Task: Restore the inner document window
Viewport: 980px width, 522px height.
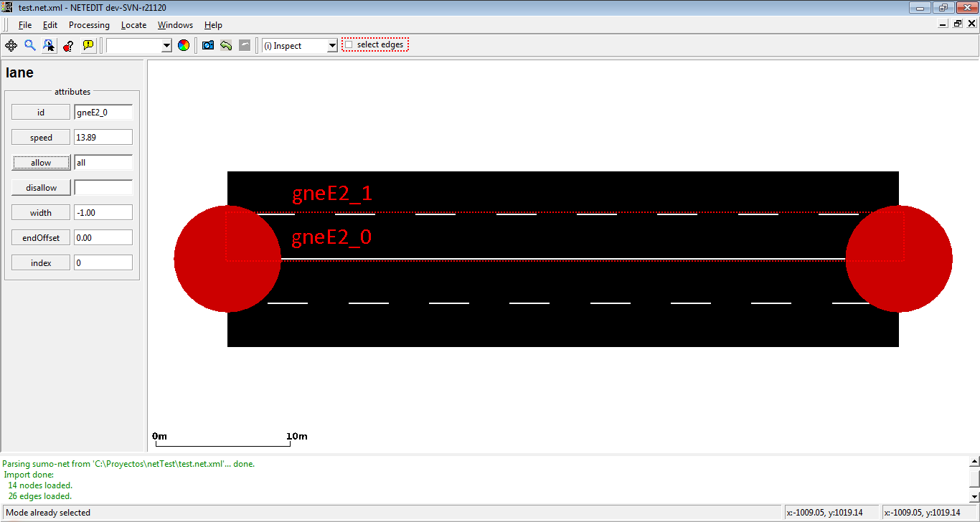Action: tap(958, 24)
